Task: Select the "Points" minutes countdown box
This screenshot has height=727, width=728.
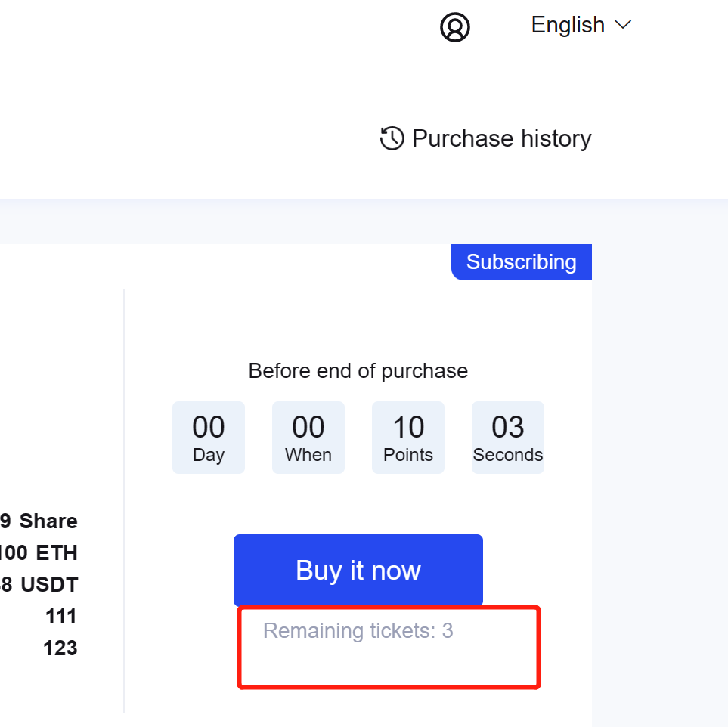Action: 408,438
